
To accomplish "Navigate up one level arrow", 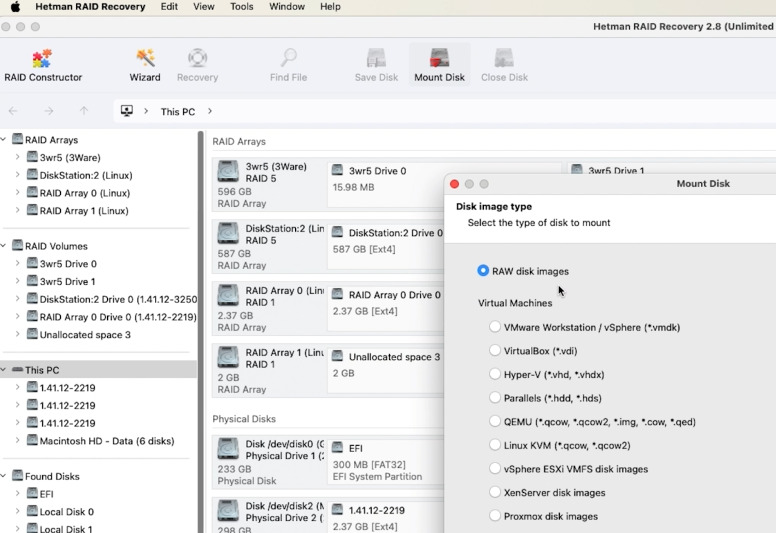I will tap(84, 111).
